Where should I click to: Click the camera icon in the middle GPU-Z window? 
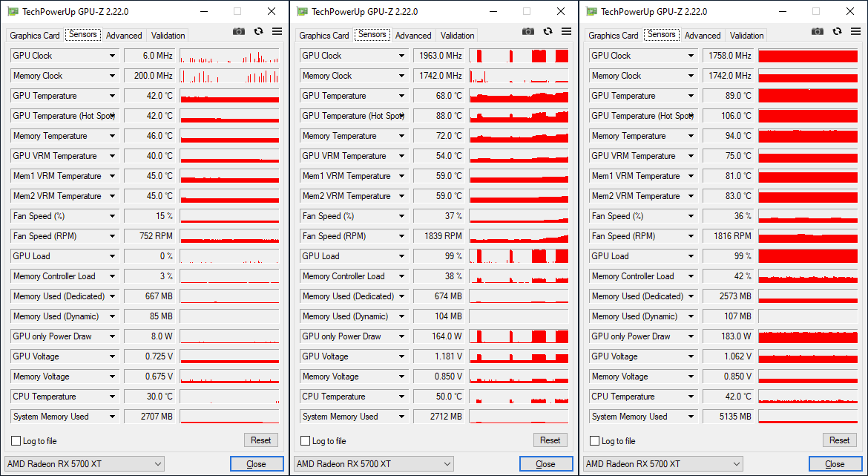pyautogui.click(x=528, y=32)
